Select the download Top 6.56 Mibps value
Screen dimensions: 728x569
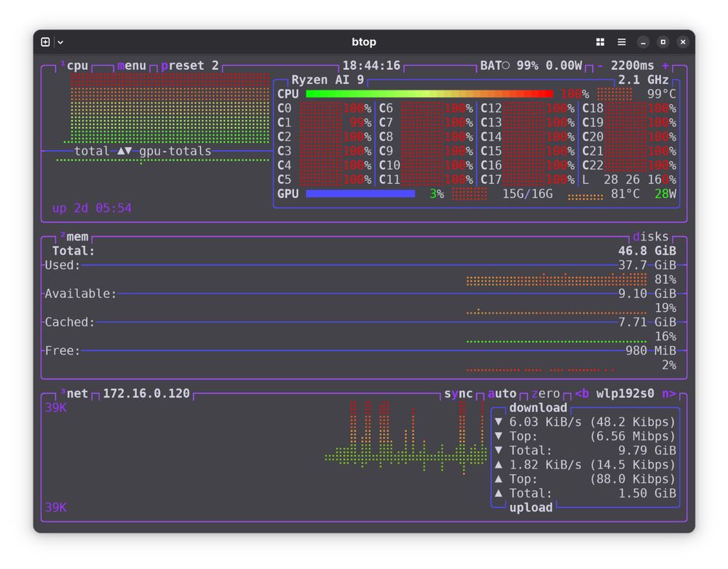click(x=633, y=436)
